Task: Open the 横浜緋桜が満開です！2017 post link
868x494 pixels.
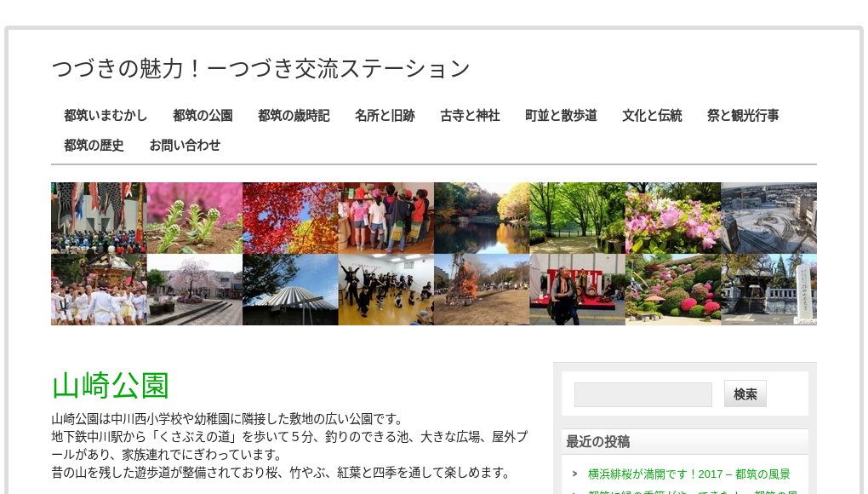Action: tap(688, 474)
